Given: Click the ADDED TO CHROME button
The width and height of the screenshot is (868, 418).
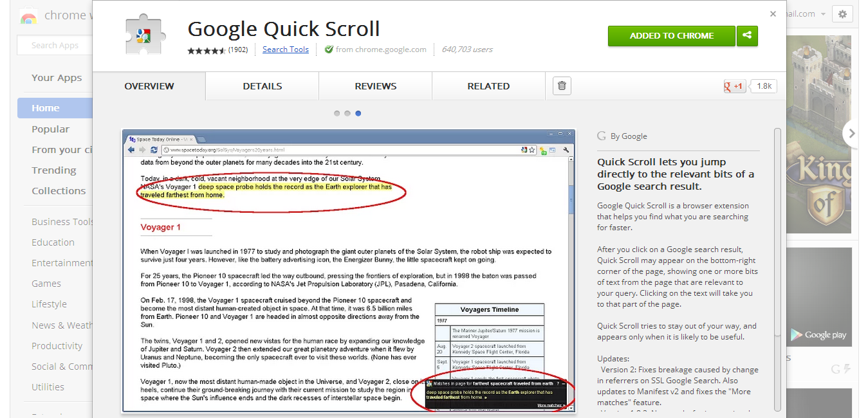Looking at the screenshot, I should (x=671, y=36).
